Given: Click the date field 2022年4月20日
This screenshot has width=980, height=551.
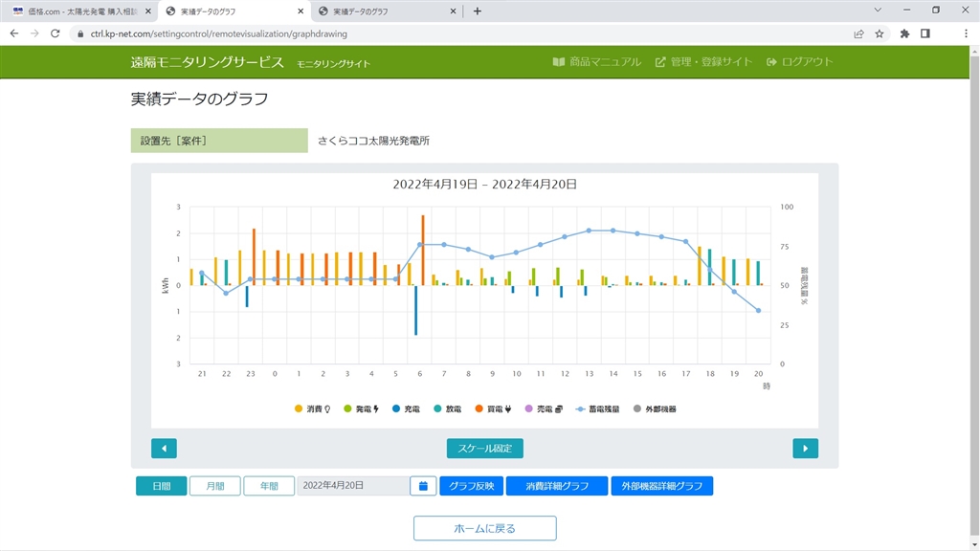Looking at the screenshot, I should (353, 485).
